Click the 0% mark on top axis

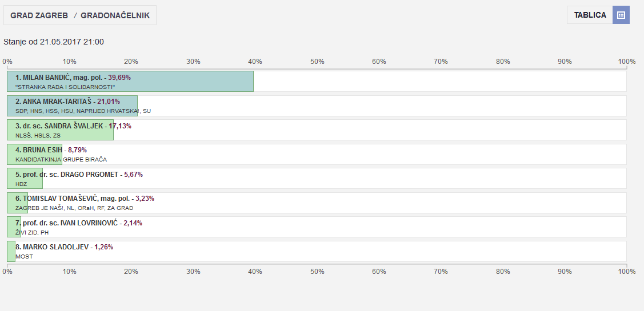pos(7,62)
